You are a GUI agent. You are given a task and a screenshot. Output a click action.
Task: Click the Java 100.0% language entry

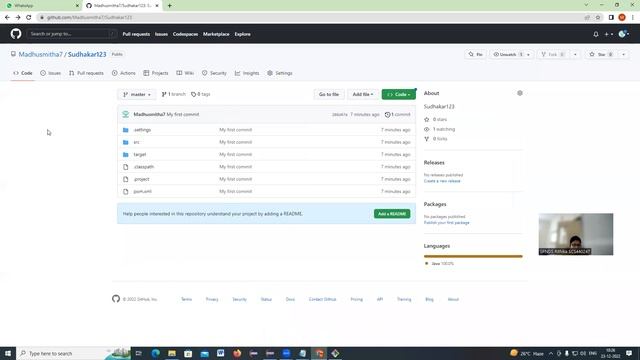(x=440, y=264)
